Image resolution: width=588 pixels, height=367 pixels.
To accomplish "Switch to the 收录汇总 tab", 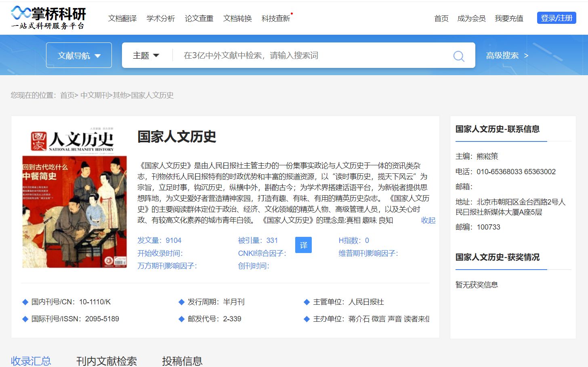I will coord(31,361).
